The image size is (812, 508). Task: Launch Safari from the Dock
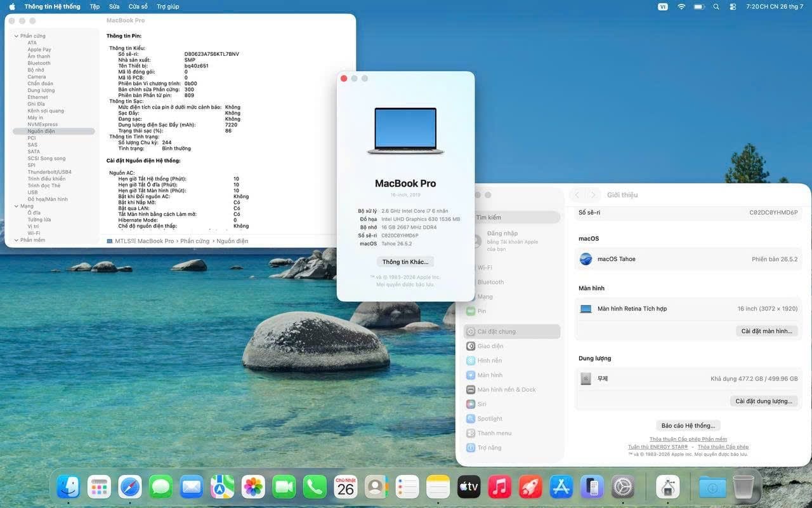coord(130,487)
